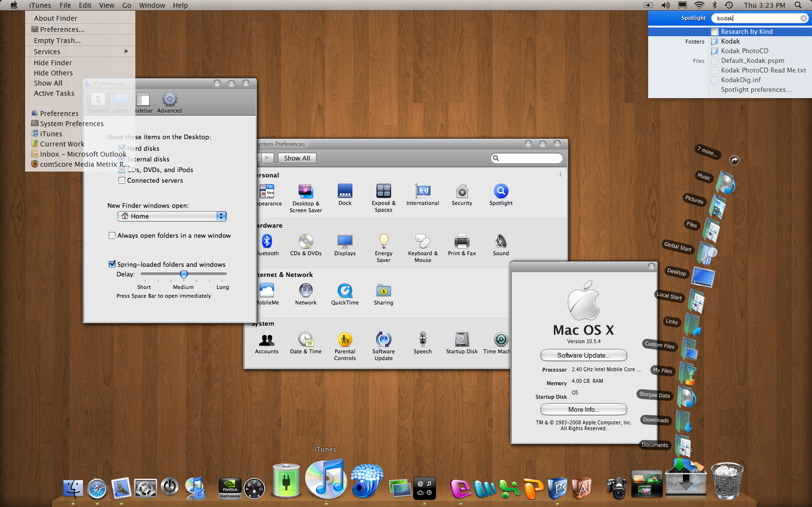Open Keyboard & Mouse preferences
Screen dimensions: 812x507
[x=423, y=248]
